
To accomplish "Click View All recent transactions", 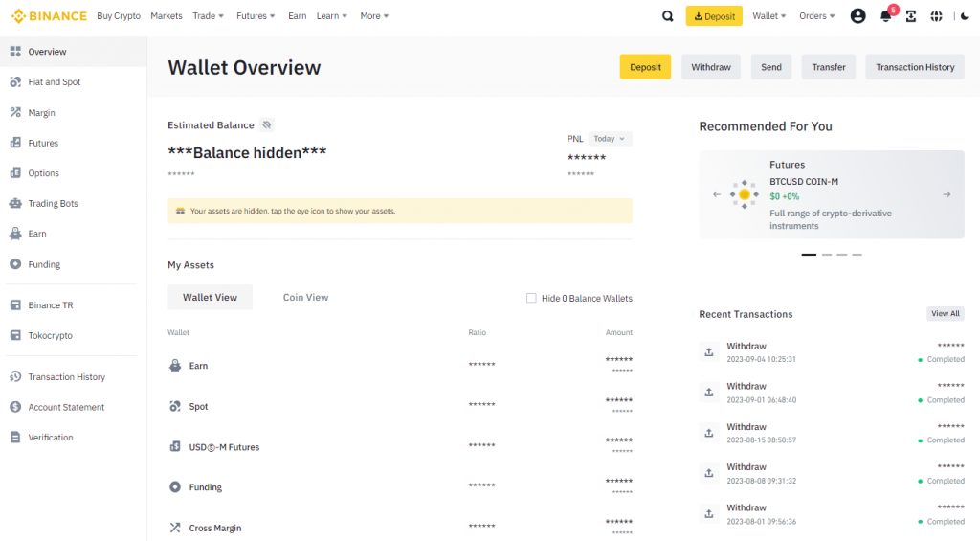I will 945,314.
